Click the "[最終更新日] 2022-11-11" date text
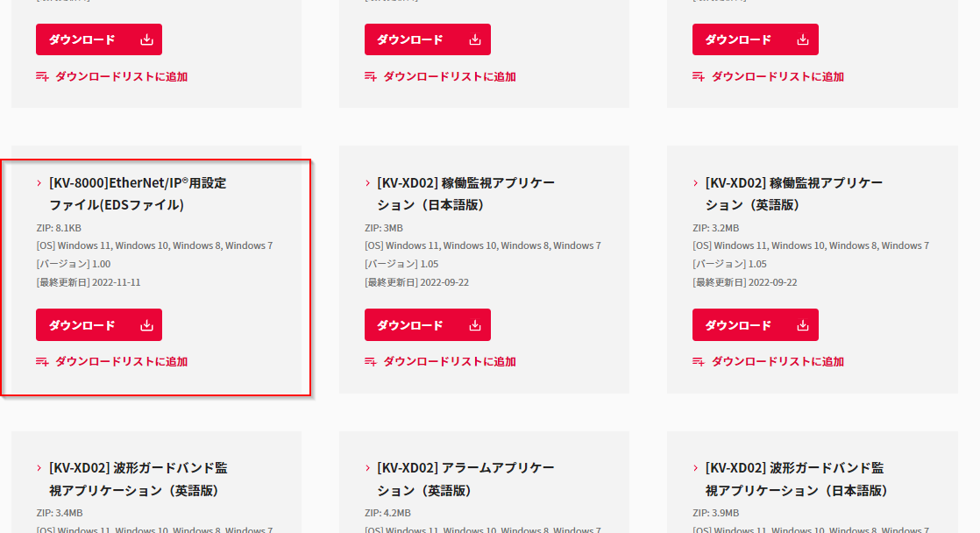Image resolution: width=980 pixels, height=533 pixels. (89, 282)
